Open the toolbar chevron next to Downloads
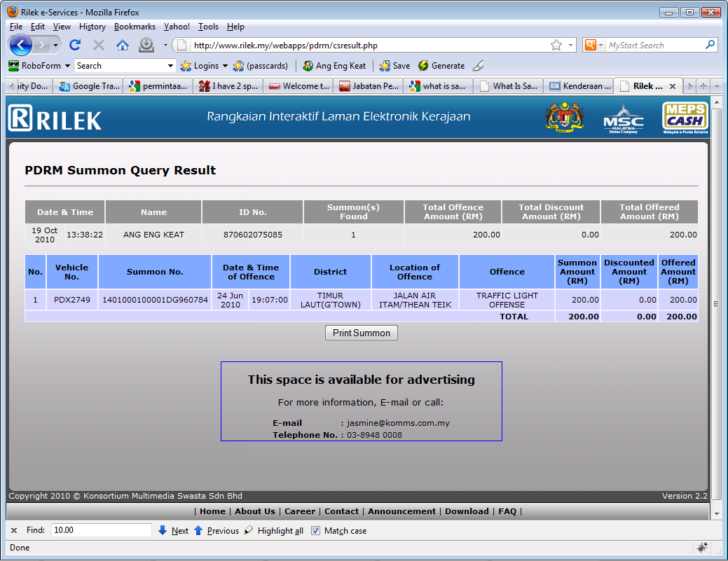 [x=165, y=45]
